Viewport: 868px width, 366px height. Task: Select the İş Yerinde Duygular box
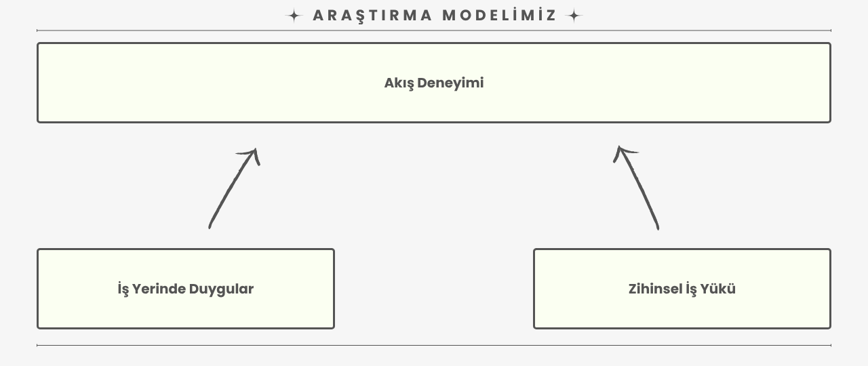[186, 289]
